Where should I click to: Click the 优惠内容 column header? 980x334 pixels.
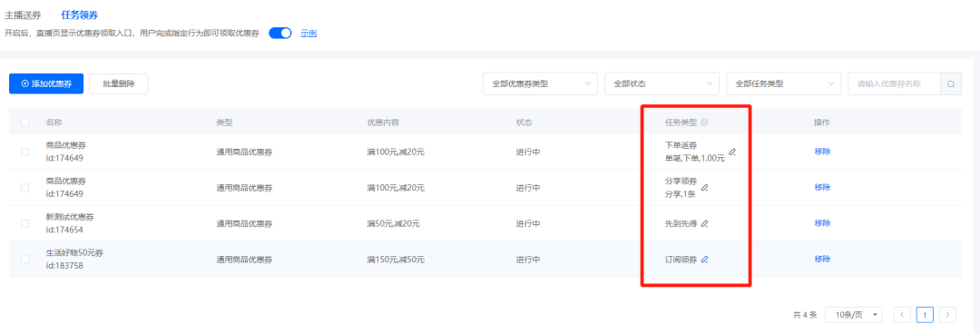383,123
